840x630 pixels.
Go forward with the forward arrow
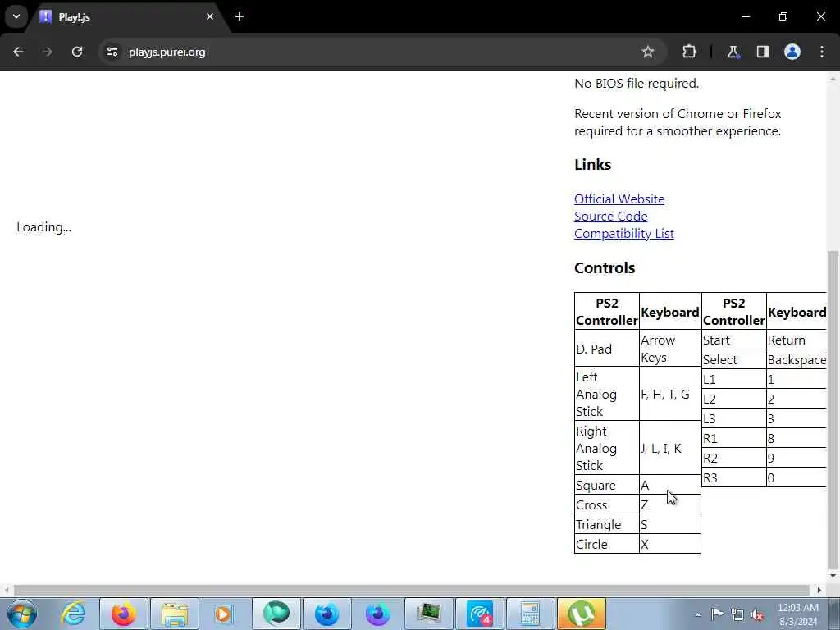pos(48,52)
